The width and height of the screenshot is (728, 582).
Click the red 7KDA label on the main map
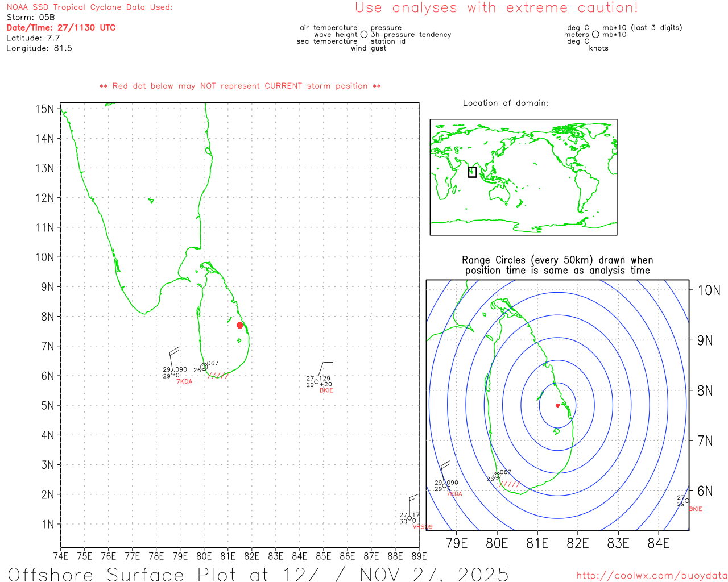coord(184,382)
